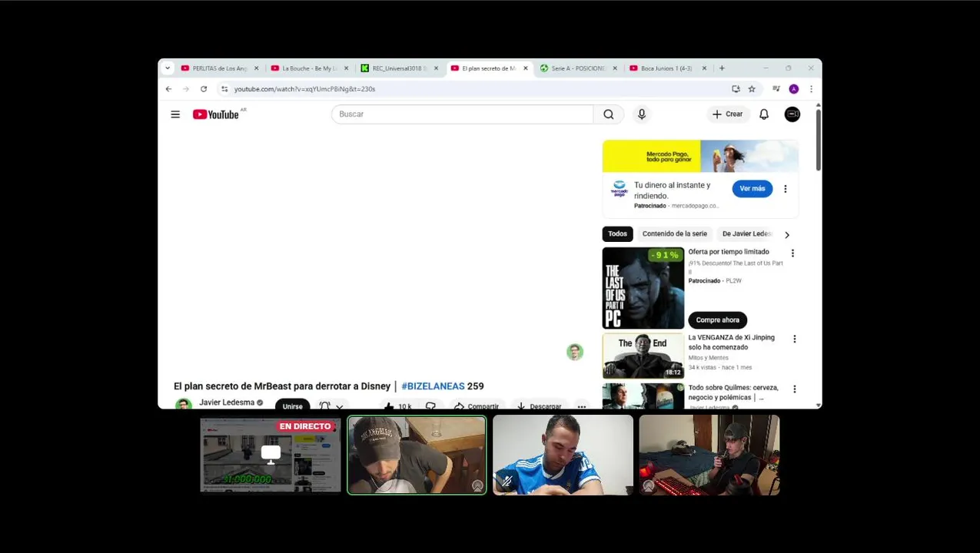Select the EN DIRECTO screen share tile
The height and width of the screenshot is (553, 980).
coord(271,455)
